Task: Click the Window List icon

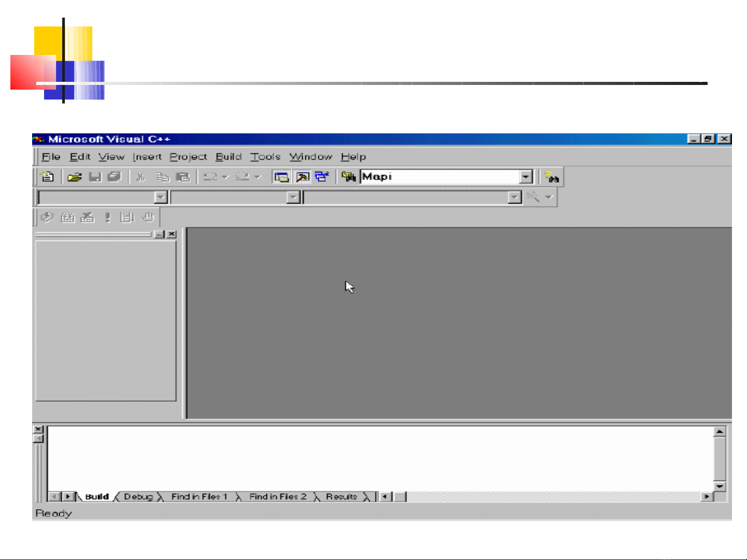Action: (x=322, y=177)
